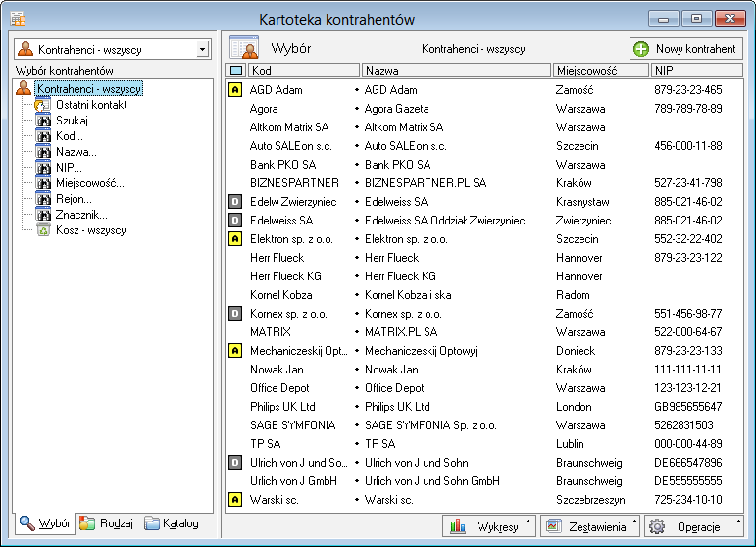The image size is (756, 547).
Task: Select Urlich von J und Sohn GmbH name
Action: pos(432,481)
